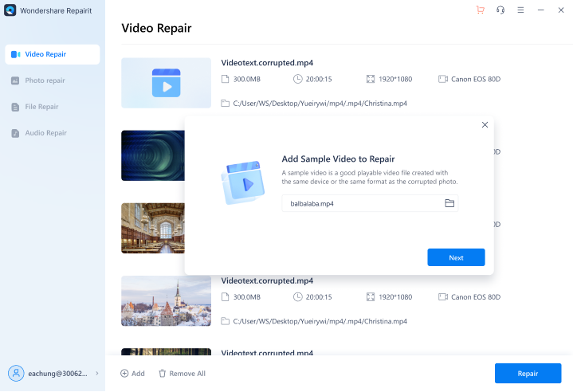Open the hamburger menu icon
The height and width of the screenshot is (392, 573).
click(520, 10)
